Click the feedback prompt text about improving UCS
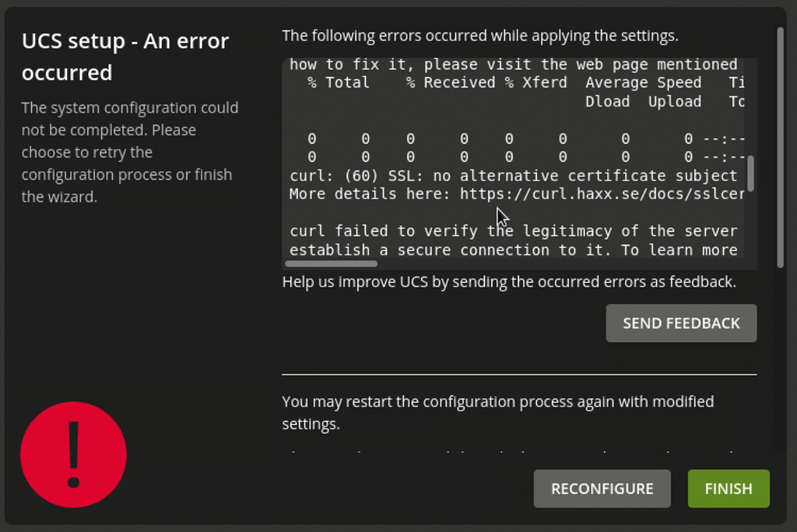 tap(511, 282)
